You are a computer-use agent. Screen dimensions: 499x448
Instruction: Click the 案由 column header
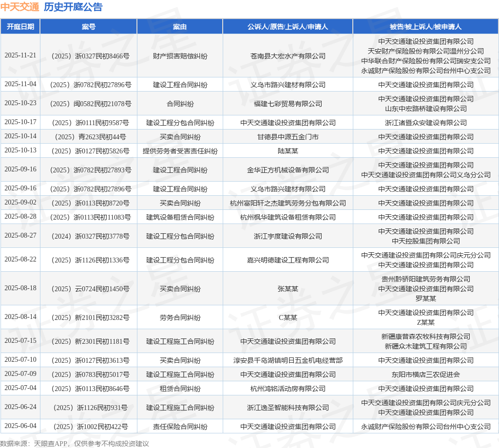pos(180,27)
